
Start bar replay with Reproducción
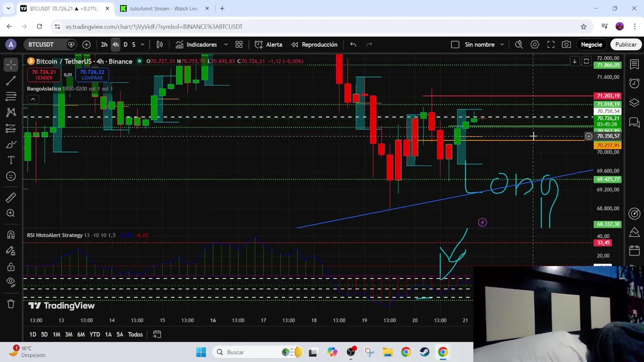coord(314,45)
